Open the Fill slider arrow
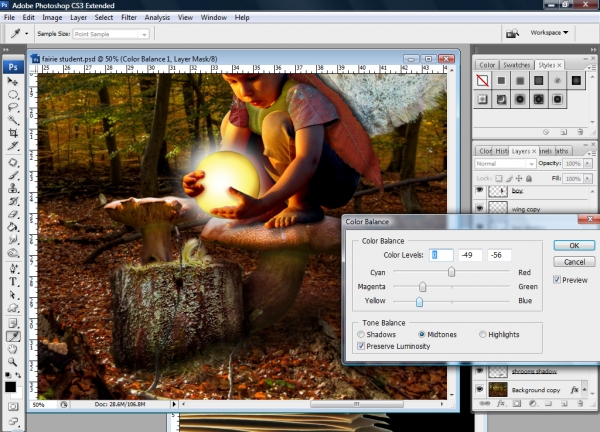The image size is (600, 432). pyautogui.click(x=588, y=179)
